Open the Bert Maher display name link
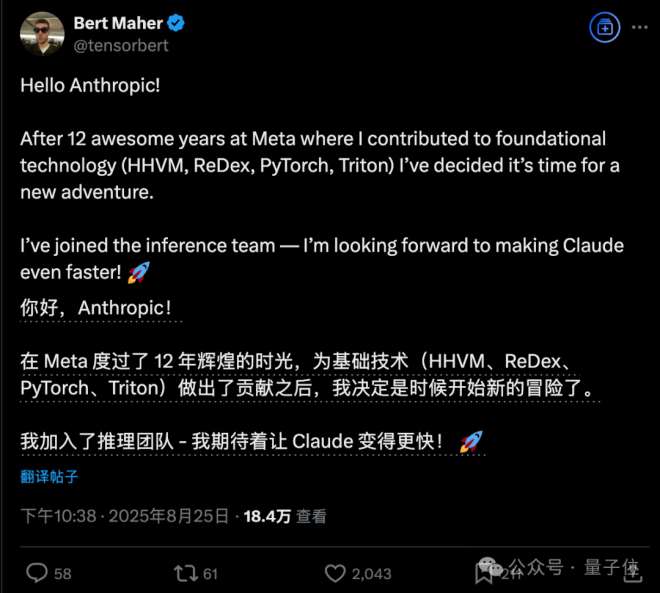Viewport: 660px width, 593px height. [117, 24]
